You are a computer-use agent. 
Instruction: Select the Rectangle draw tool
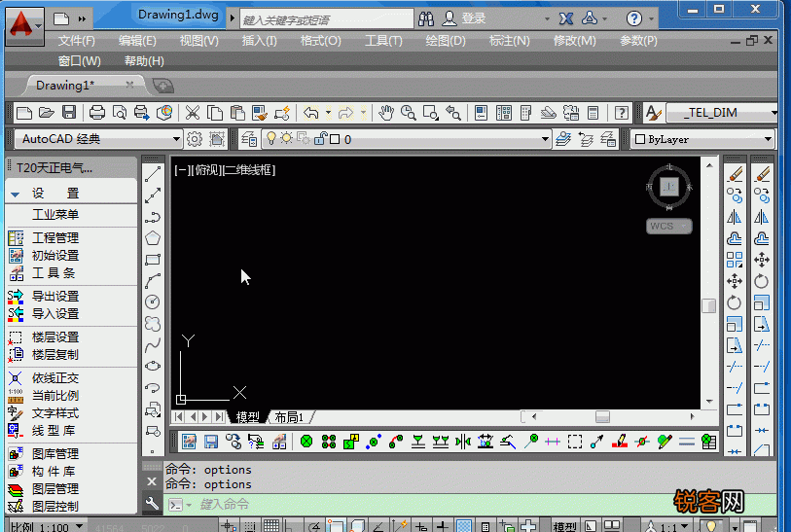click(153, 260)
